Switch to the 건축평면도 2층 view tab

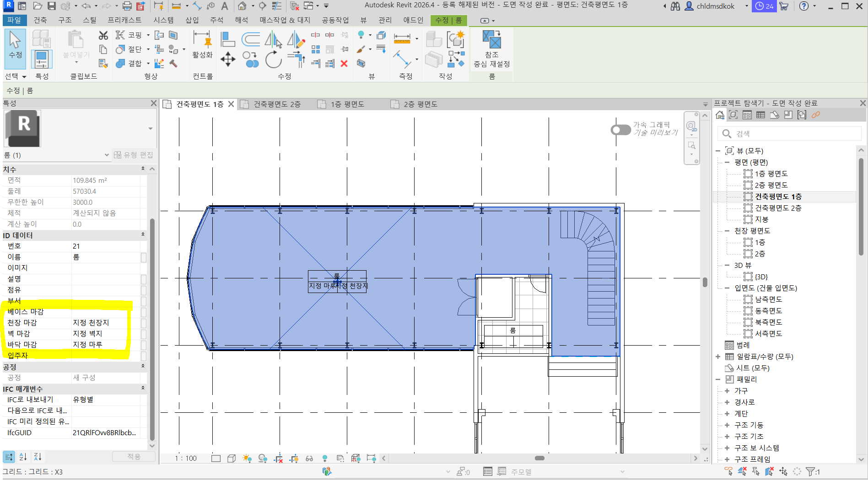pyautogui.click(x=277, y=104)
